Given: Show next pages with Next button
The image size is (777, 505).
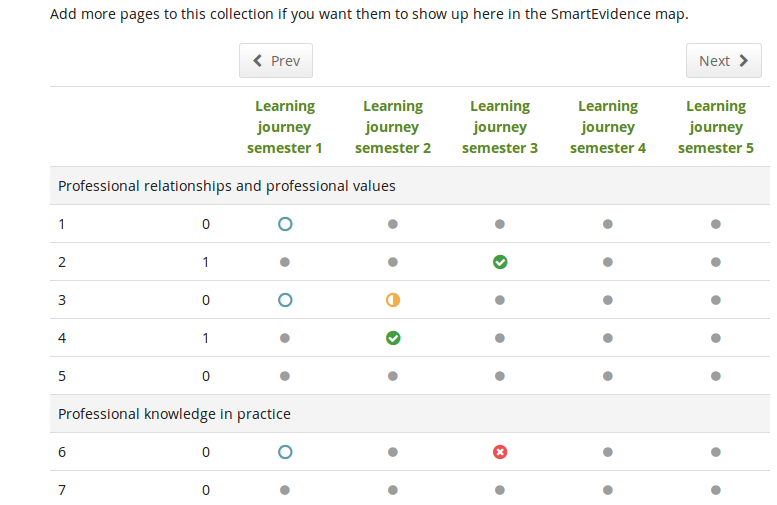Looking at the screenshot, I should tap(723, 61).
